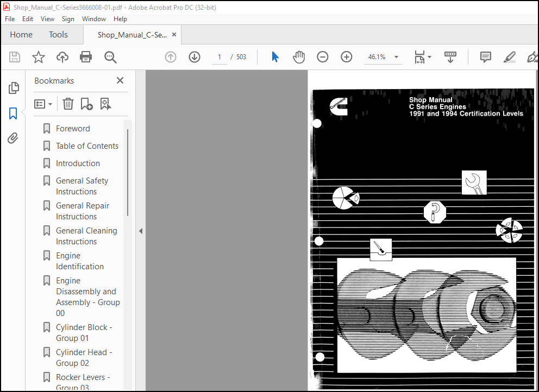Collapse the navigation pane with the arrow

[x=141, y=231]
